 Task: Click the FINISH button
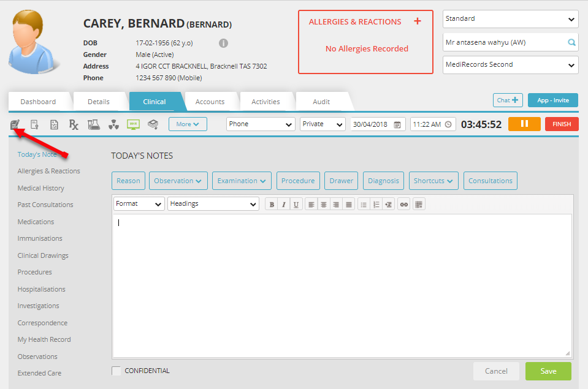[562, 124]
